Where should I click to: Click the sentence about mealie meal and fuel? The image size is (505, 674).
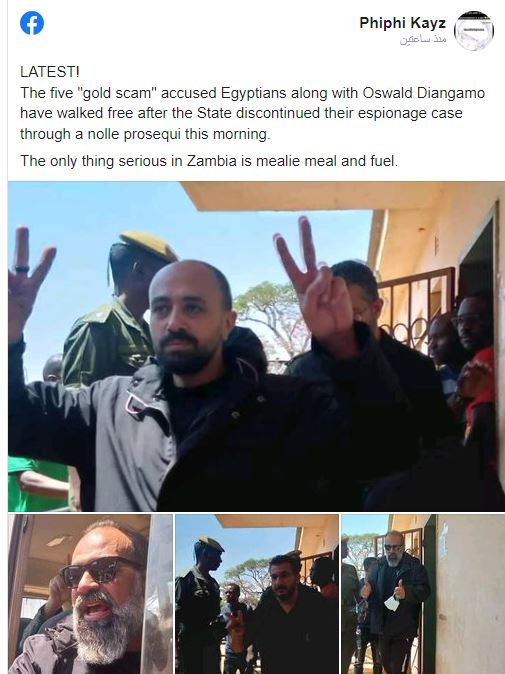coord(209,161)
